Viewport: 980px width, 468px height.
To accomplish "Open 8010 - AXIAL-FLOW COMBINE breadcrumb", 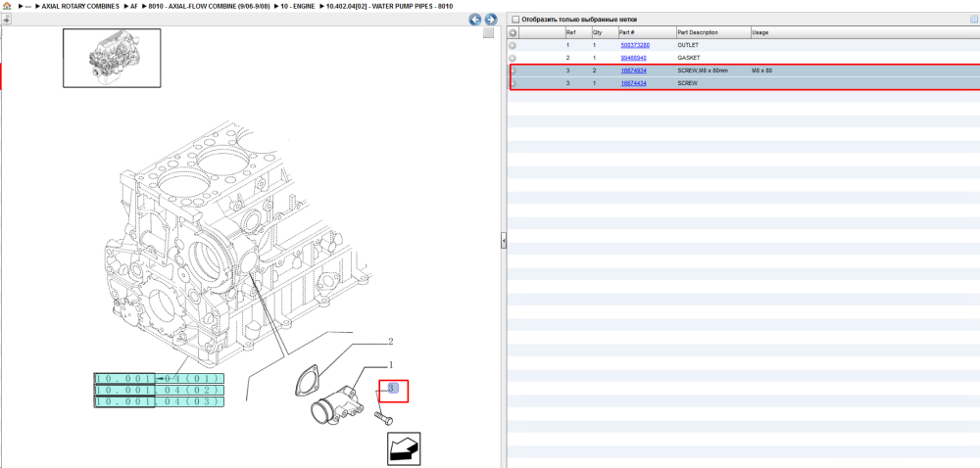I will (x=209, y=6).
